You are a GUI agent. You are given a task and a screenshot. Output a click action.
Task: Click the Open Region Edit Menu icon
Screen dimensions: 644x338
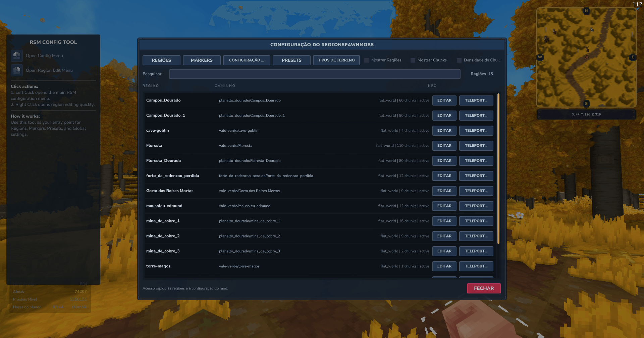coord(17,70)
